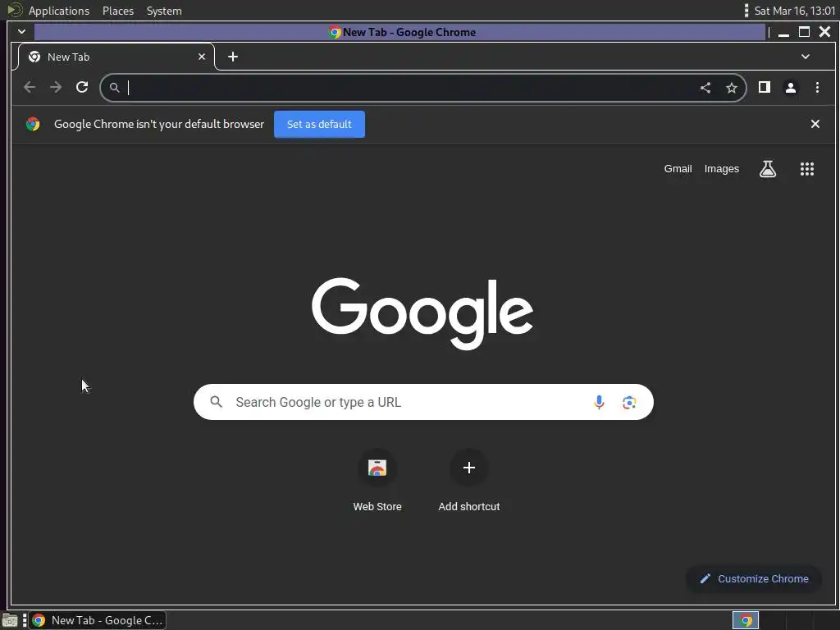
Task: Go back using the back arrow
Action: tap(30, 87)
